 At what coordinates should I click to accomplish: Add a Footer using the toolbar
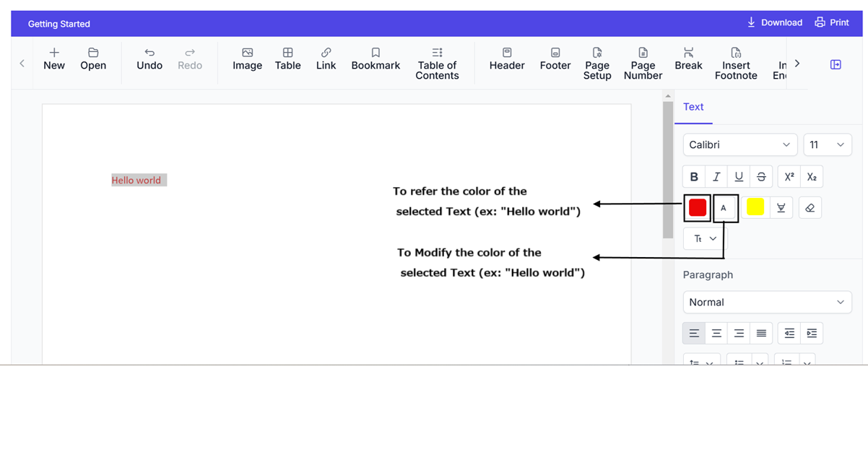555,59
